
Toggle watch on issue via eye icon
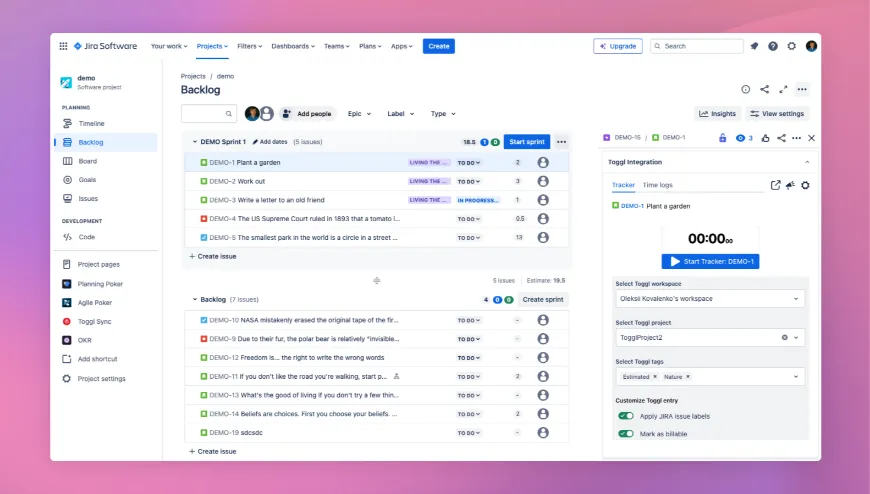tap(741, 138)
